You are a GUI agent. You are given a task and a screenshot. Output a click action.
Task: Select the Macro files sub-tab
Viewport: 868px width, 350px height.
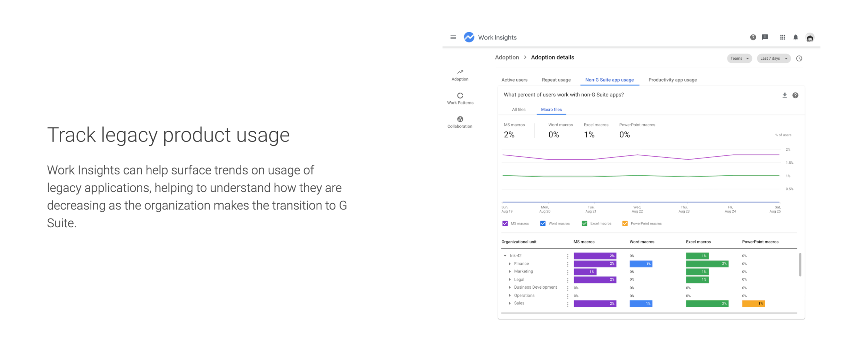tap(551, 109)
